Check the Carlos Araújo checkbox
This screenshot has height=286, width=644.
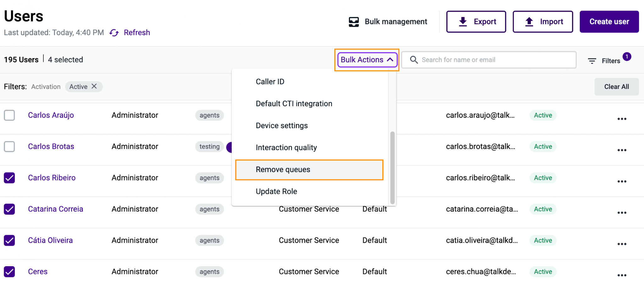click(x=9, y=115)
